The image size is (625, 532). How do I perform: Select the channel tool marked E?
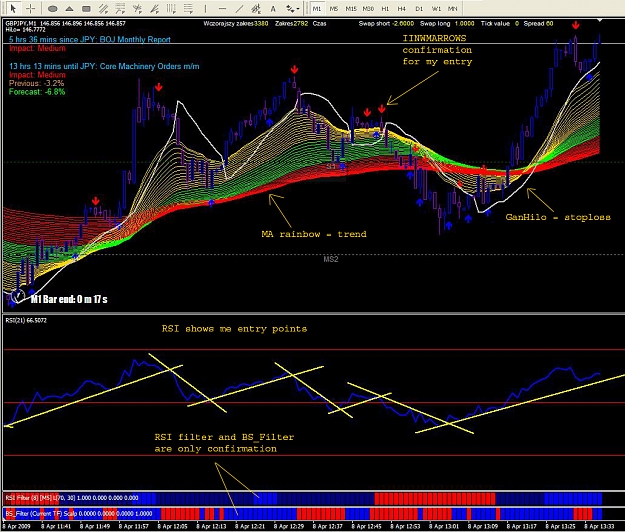[256, 8]
